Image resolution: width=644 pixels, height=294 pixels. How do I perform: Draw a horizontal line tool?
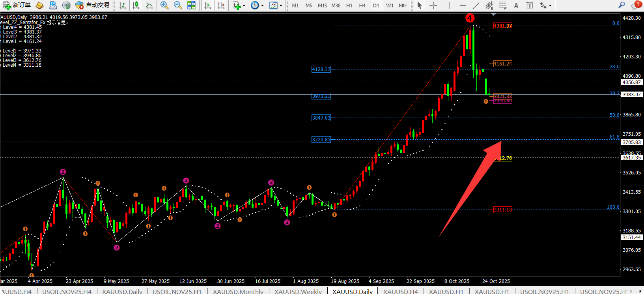pyautogui.click(x=463, y=6)
